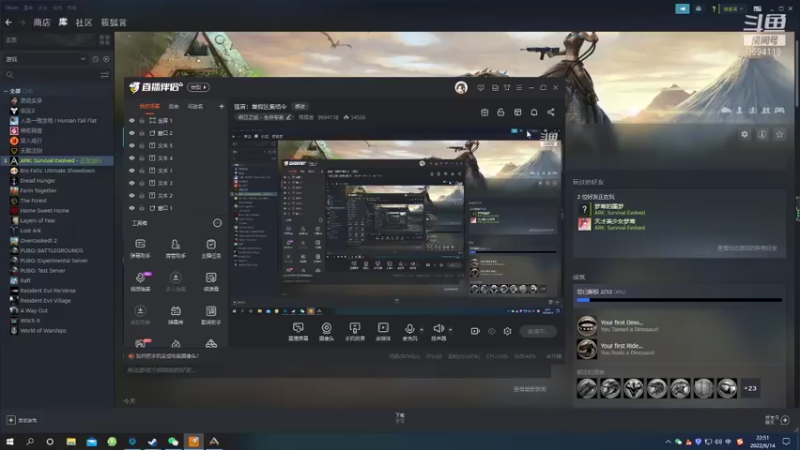800x450 pixels.
Task: Open the 弹幕助手 tool in the toolbox
Action: point(140,248)
